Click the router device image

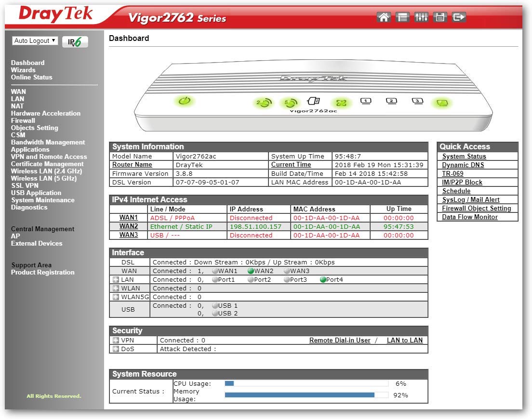[313, 96]
